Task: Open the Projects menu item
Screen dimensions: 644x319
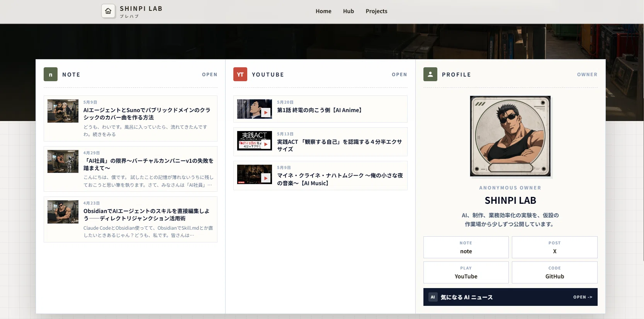Action: pyautogui.click(x=376, y=11)
